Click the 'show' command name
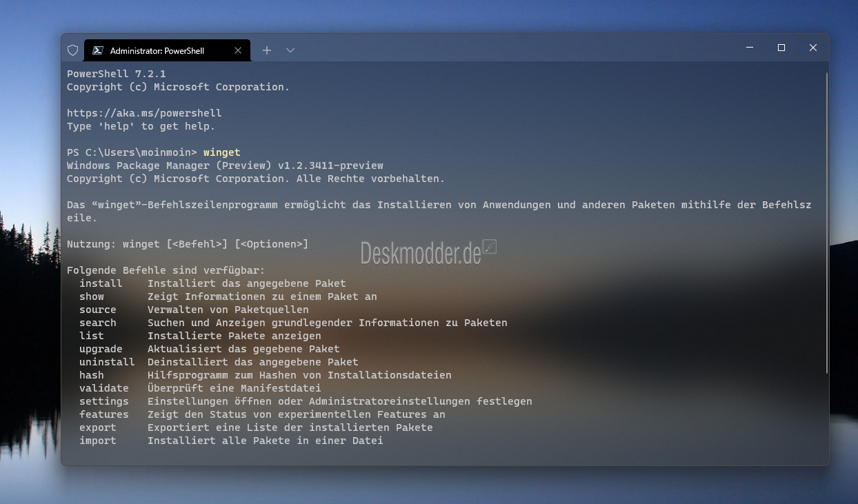The image size is (858, 504). tap(92, 296)
